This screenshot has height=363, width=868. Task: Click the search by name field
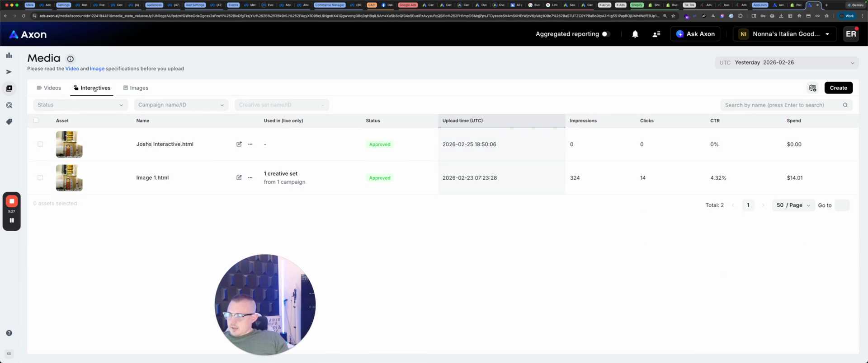point(781,105)
